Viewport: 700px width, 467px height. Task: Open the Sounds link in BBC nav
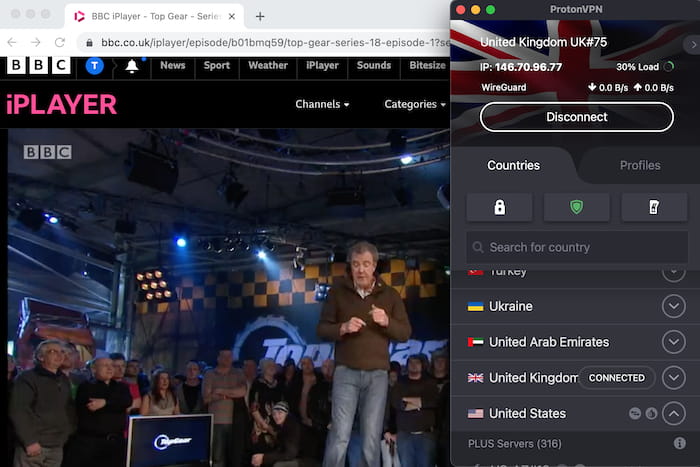pos(374,65)
